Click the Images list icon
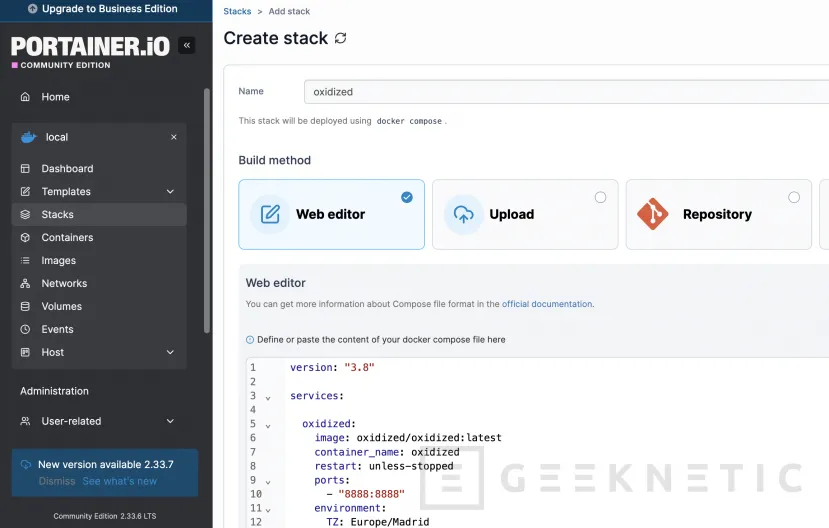The width and height of the screenshot is (829, 528). pyautogui.click(x=25, y=261)
